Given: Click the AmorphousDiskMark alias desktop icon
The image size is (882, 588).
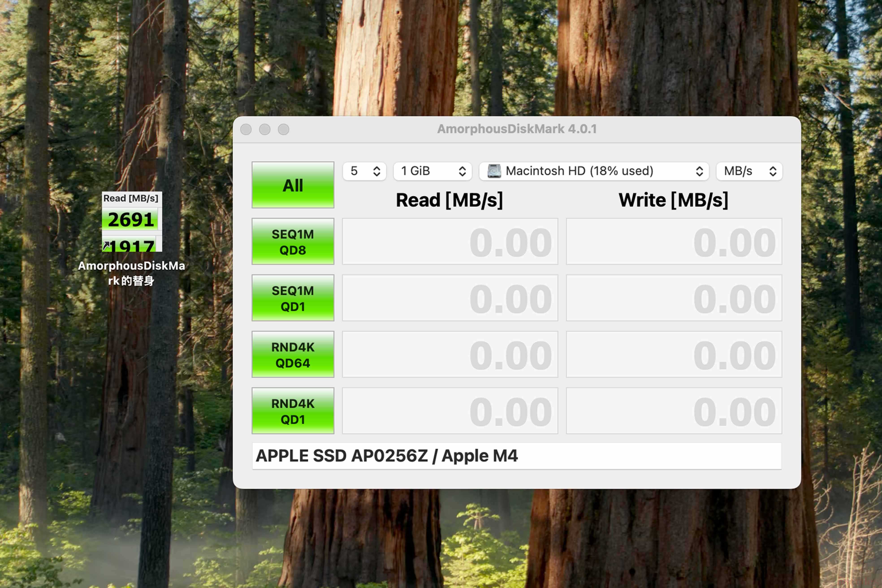Looking at the screenshot, I should pos(132,222).
